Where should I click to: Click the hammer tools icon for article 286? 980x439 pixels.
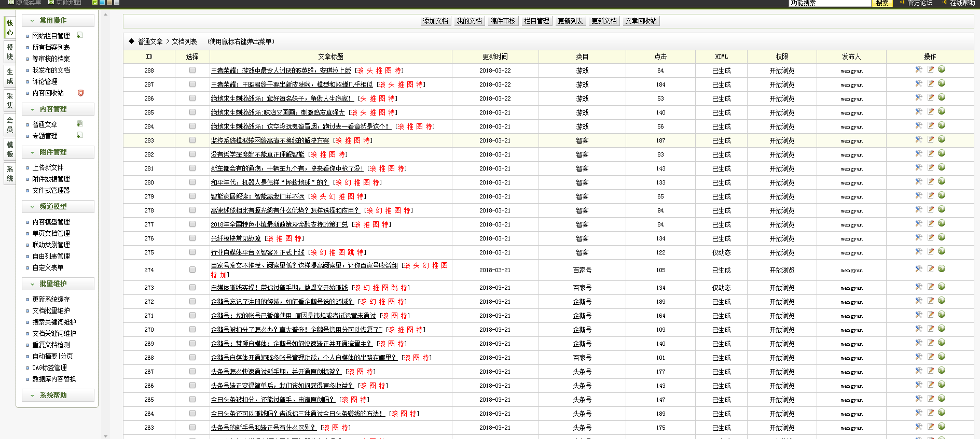(918, 97)
